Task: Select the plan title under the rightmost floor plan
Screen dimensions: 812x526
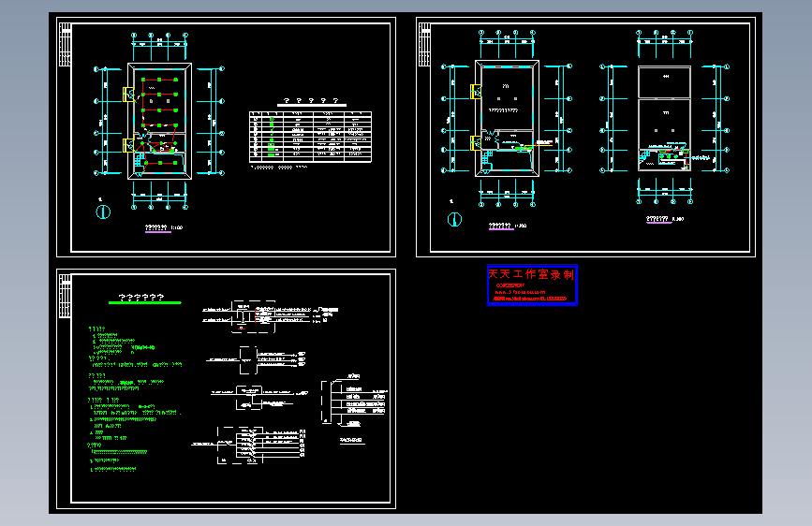Action: [x=664, y=219]
